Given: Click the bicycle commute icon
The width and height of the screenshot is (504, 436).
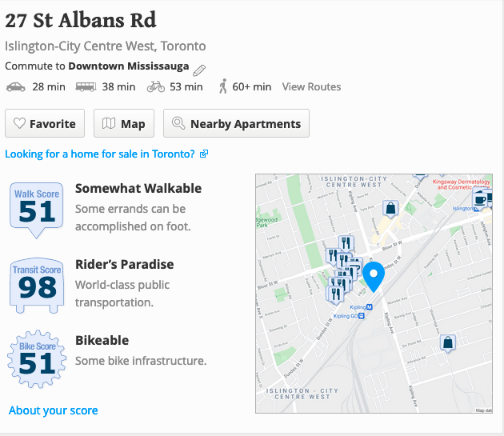Looking at the screenshot, I should (155, 86).
